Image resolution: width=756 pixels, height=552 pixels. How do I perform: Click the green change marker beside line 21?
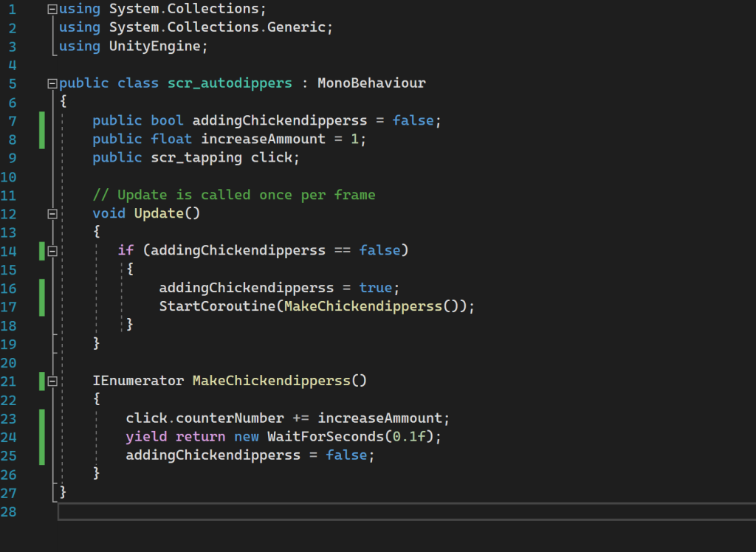pyautogui.click(x=42, y=381)
